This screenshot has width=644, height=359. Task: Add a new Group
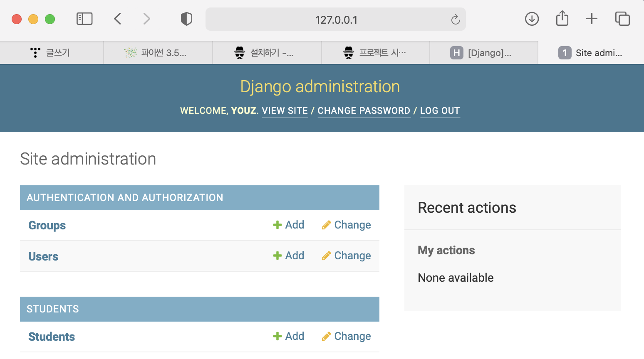coord(289,225)
